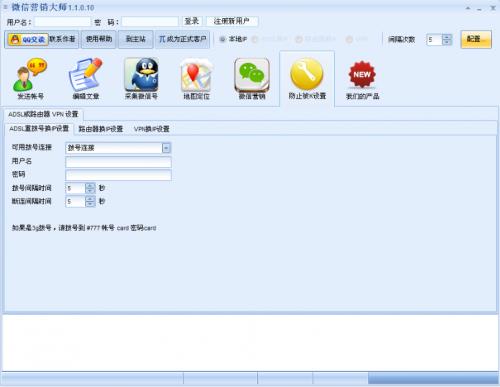Focus the top 密码 login field
This screenshot has height=387, width=500.
(x=150, y=22)
